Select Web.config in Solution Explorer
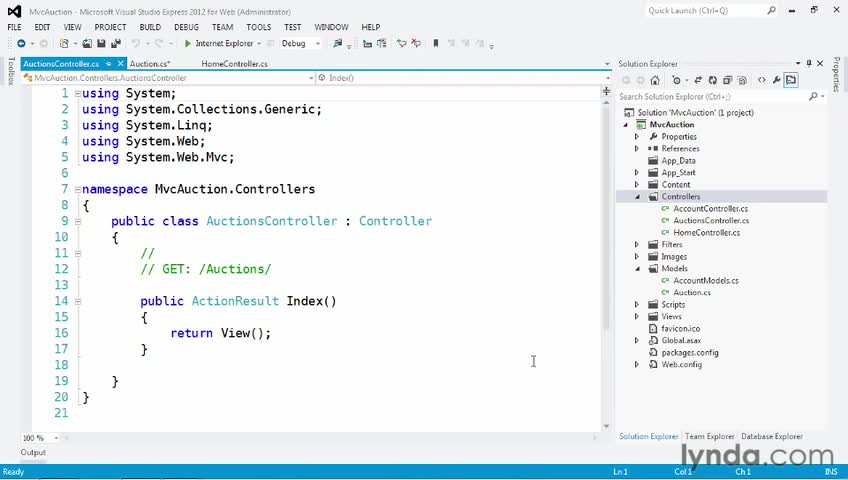 681,364
